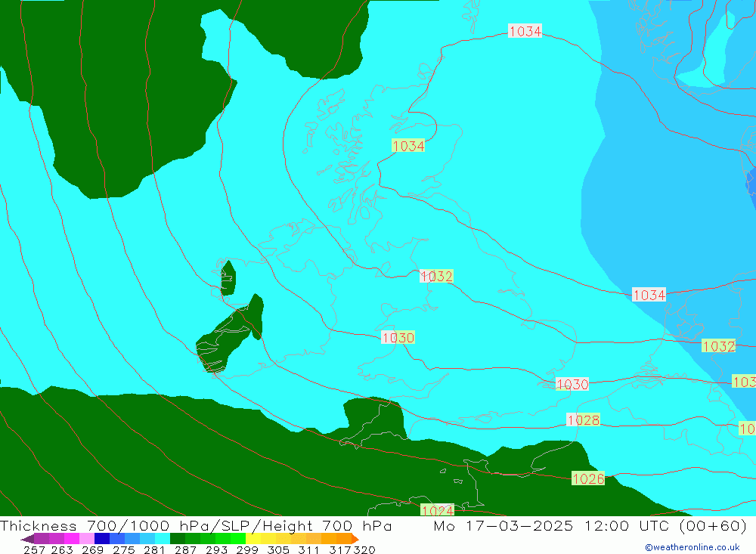Open the weatheronline.co.uk copyright link

(x=692, y=547)
